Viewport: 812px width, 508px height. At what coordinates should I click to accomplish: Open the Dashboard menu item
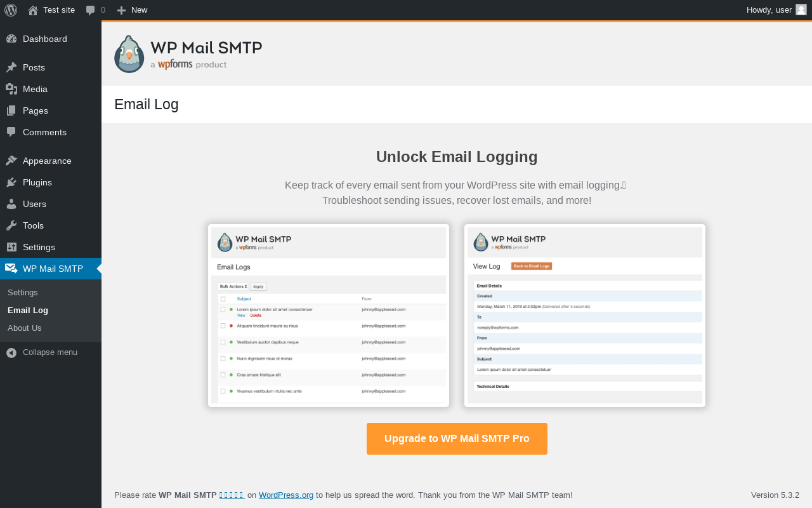51,39
